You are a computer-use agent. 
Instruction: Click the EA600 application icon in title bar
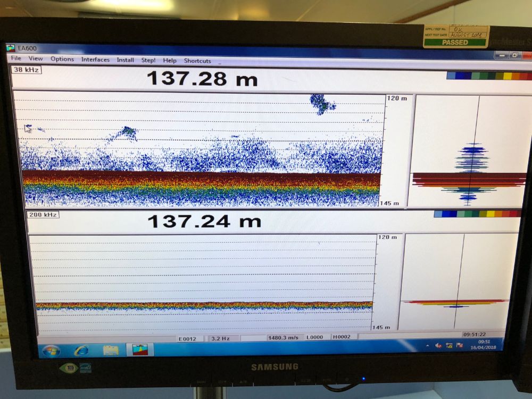10,48
